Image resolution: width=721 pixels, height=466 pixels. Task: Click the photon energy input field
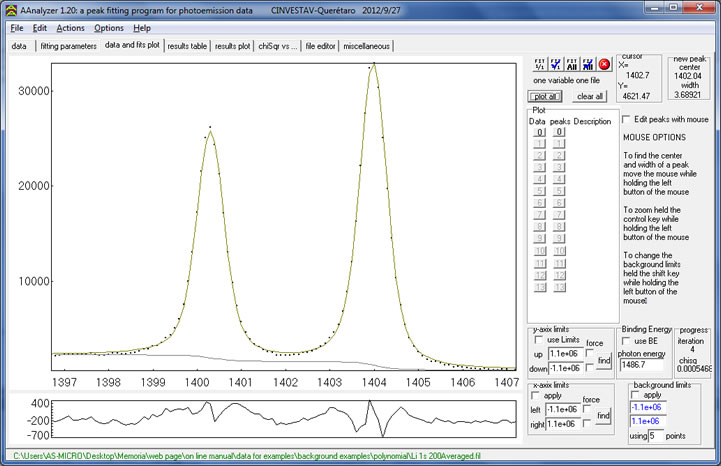click(x=642, y=366)
